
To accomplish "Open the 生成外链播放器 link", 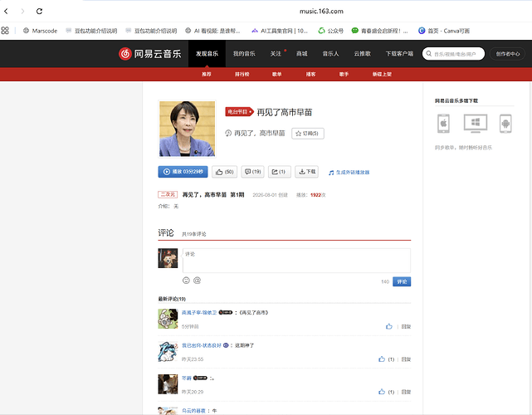I will coord(349,173).
